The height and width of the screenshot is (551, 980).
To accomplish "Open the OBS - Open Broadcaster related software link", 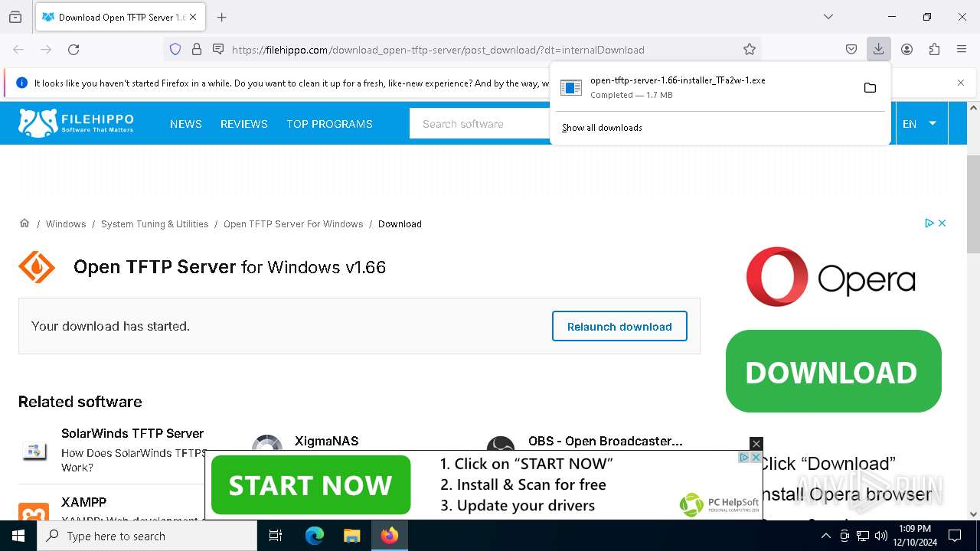I will pyautogui.click(x=605, y=441).
